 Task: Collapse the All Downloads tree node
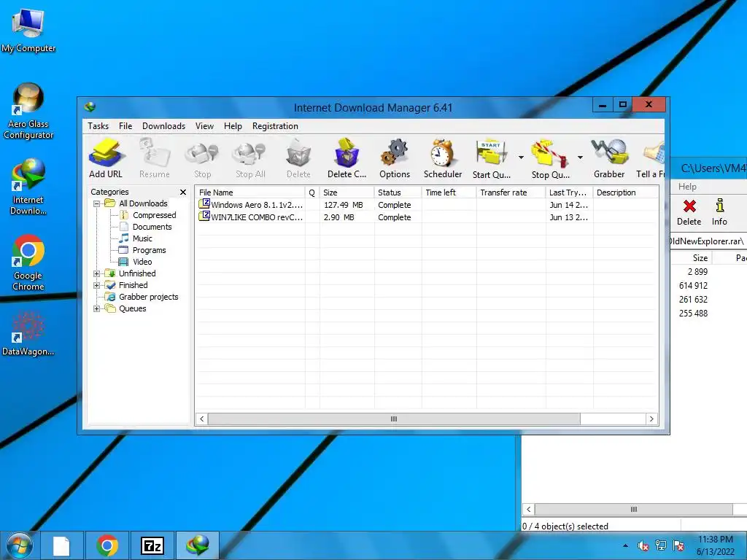point(97,203)
